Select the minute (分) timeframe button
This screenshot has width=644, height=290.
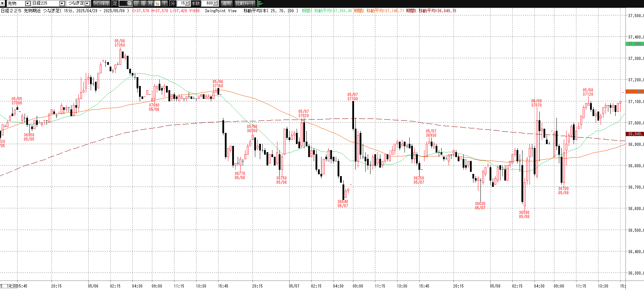pos(157,4)
